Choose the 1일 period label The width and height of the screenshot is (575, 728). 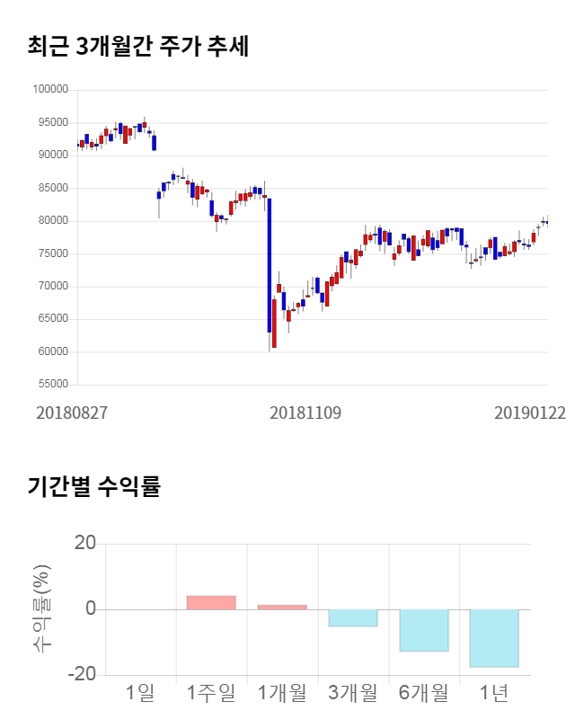pos(140,692)
